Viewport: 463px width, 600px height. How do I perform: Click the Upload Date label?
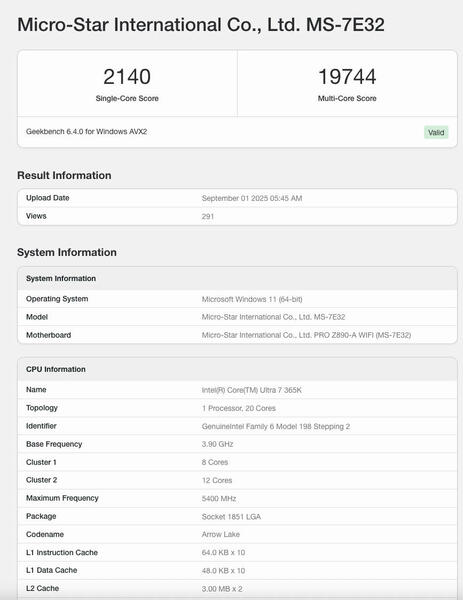point(47,198)
